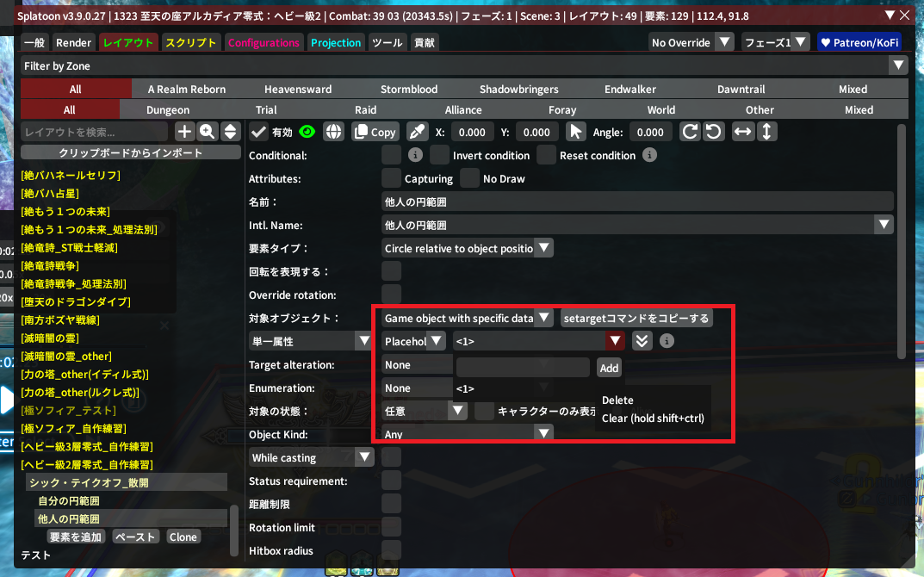
Task: Enable the Invert condition checkbox
Action: [440, 156]
